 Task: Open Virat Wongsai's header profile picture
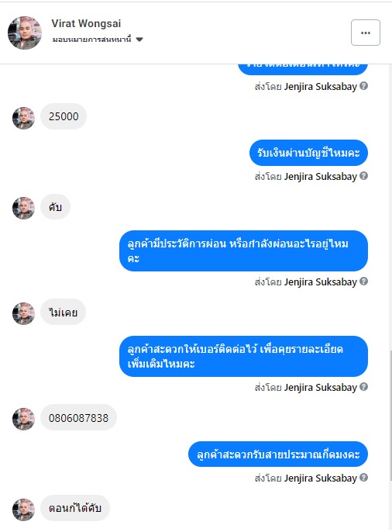pyautogui.click(x=25, y=33)
